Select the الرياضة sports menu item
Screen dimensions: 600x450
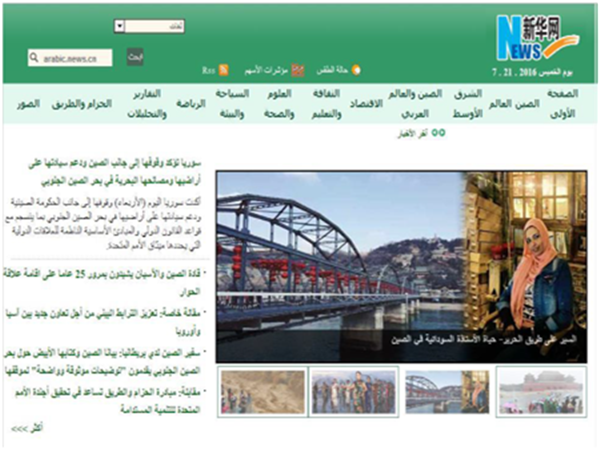tap(190, 104)
